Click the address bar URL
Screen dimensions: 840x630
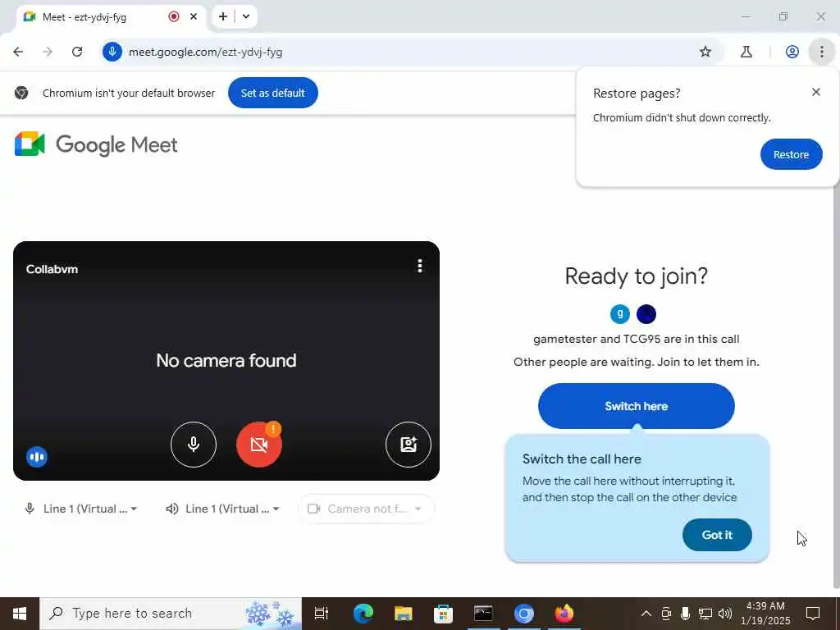205,52
